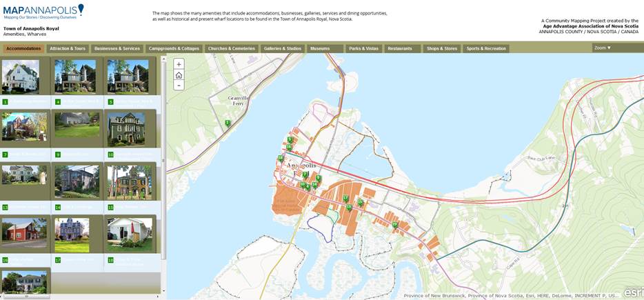Open the Galleries & Studios tab
Viewport: 644px width, 300px height.
click(x=283, y=49)
